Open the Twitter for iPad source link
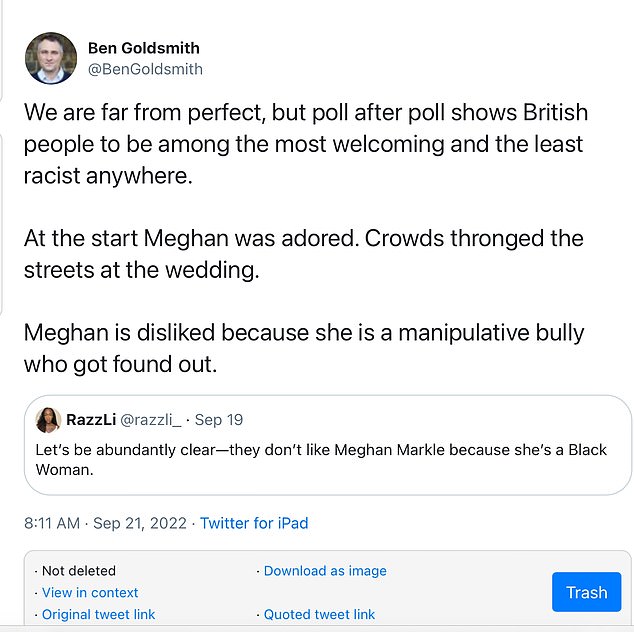Image resolution: width=634 pixels, height=632 pixels. [254, 523]
